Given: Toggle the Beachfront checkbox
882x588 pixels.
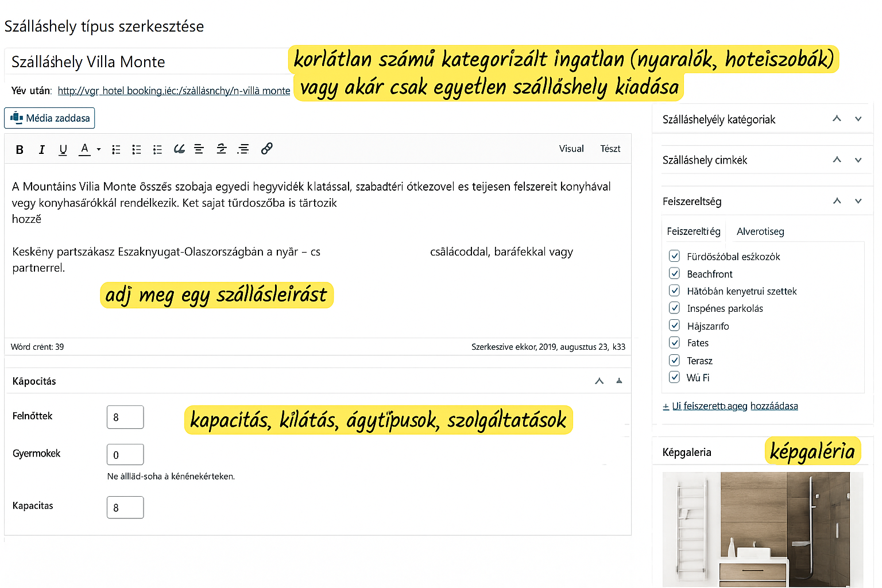Looking at the screenshot, I should (675, 273).
